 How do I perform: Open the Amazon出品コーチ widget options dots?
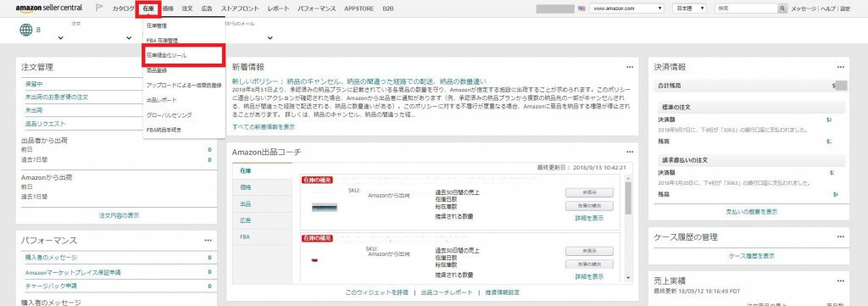(630, 152)
